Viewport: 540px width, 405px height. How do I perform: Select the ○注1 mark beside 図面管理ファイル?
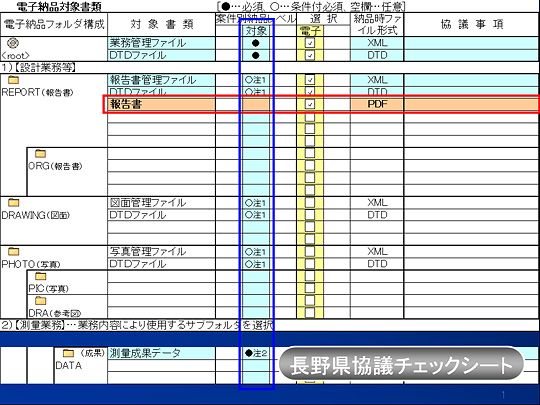click(255, 203)
